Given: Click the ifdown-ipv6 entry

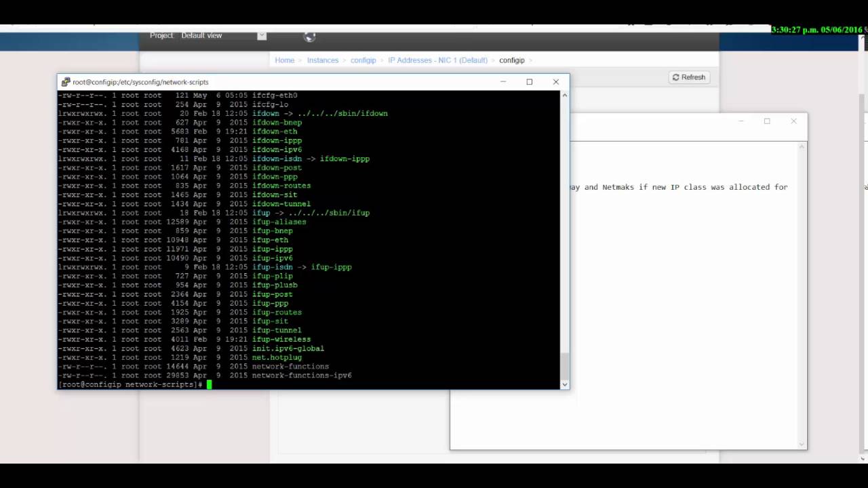Looking at the screenshot, I should click(277, 150).
